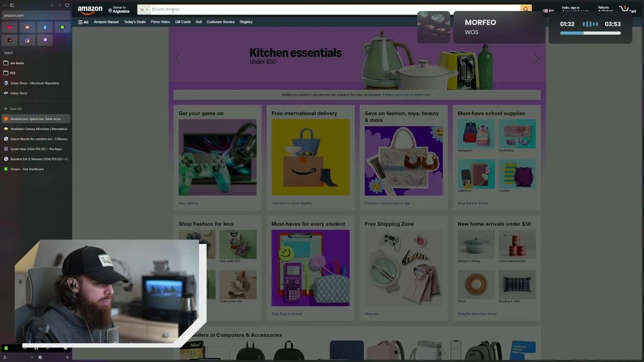This screenshot has height=362, width=644.
Task: Click the plus icon at sidebar bottom
Action: (67, 357)
